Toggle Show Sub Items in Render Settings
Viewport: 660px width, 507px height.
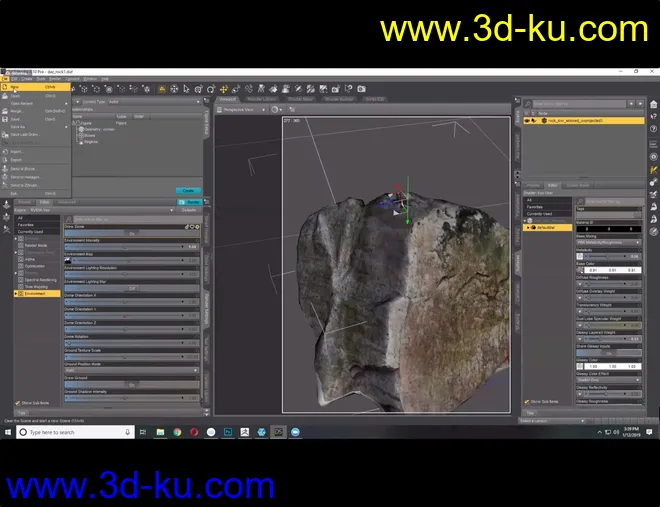(x=18, y=403)
